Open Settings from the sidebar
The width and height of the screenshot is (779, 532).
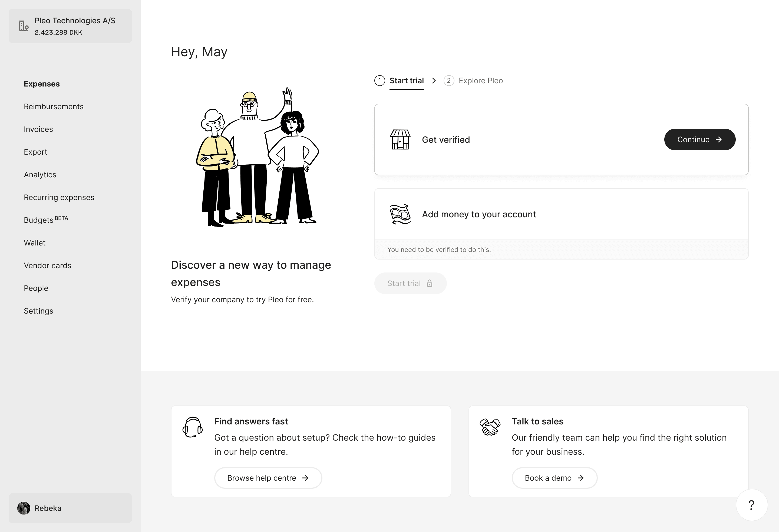point(39,311)
